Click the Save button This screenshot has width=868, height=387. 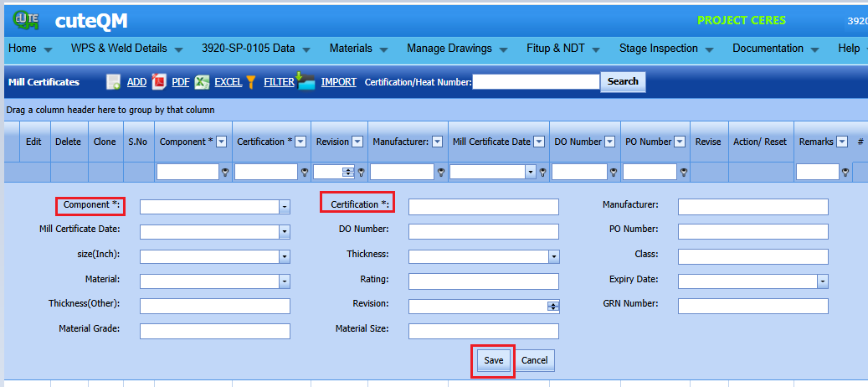click(493, 360)
